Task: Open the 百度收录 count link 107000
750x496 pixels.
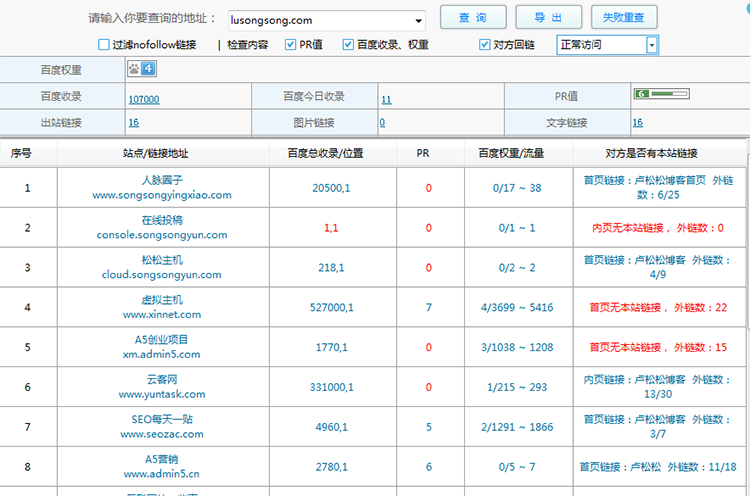Action: (x=143, y=98)
